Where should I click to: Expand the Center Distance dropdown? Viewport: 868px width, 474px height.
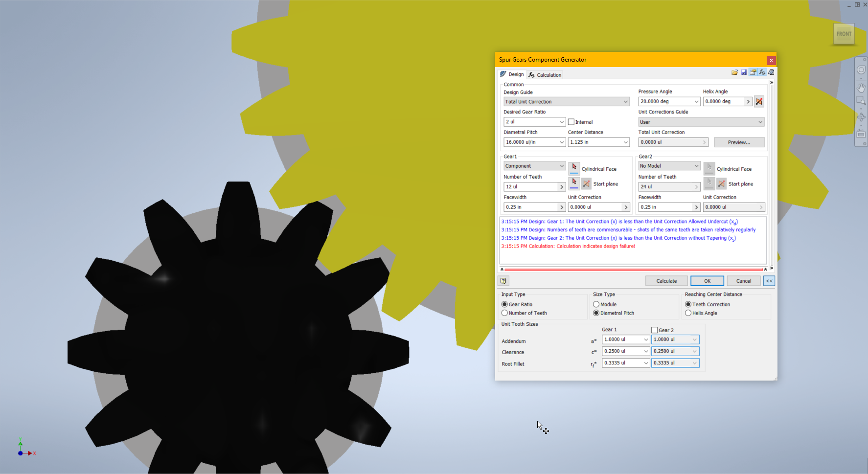click(x=625, y=142)
